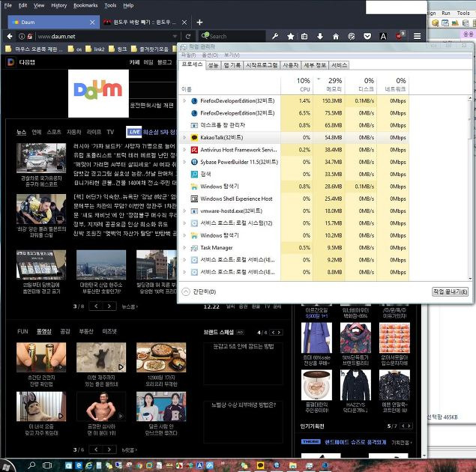This screenshot has height=472, width=476.
Task: Click the Firefox Search field
Action: coord(232,37)
